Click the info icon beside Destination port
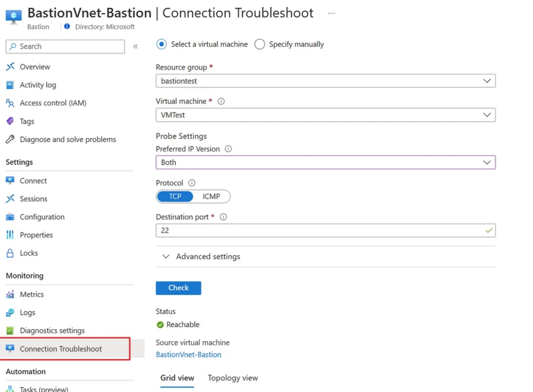Screen dimensions: 533x392 (x=223, y=217)
